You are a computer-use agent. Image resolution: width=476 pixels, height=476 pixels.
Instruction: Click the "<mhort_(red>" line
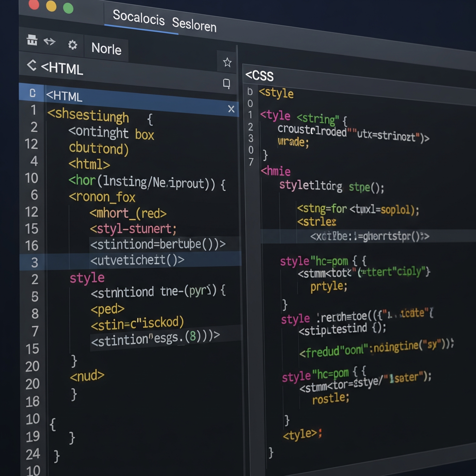pyautogui.click(x=128, y=213)
